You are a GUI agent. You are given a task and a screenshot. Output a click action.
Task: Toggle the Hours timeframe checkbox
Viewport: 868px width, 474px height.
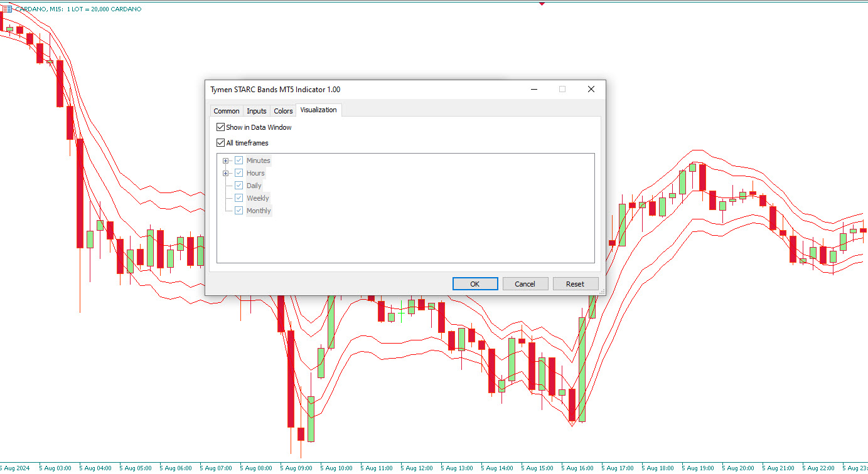click(238, 173)
